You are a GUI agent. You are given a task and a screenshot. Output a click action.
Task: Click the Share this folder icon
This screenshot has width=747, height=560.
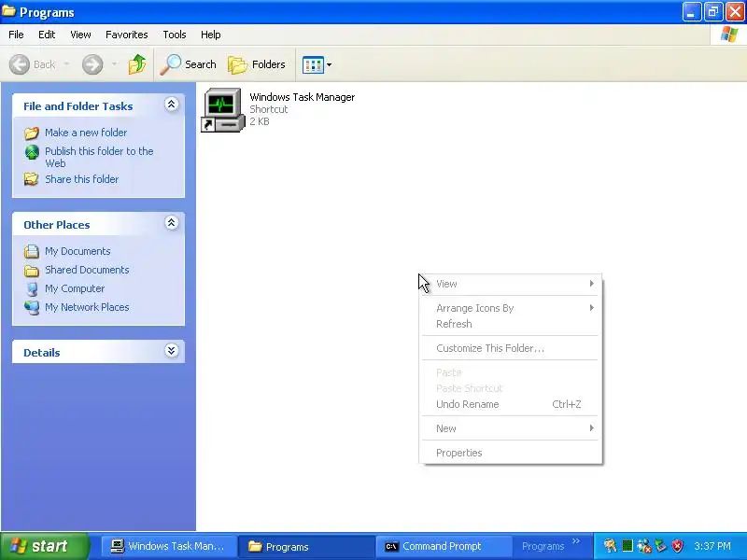coord(32,179)
